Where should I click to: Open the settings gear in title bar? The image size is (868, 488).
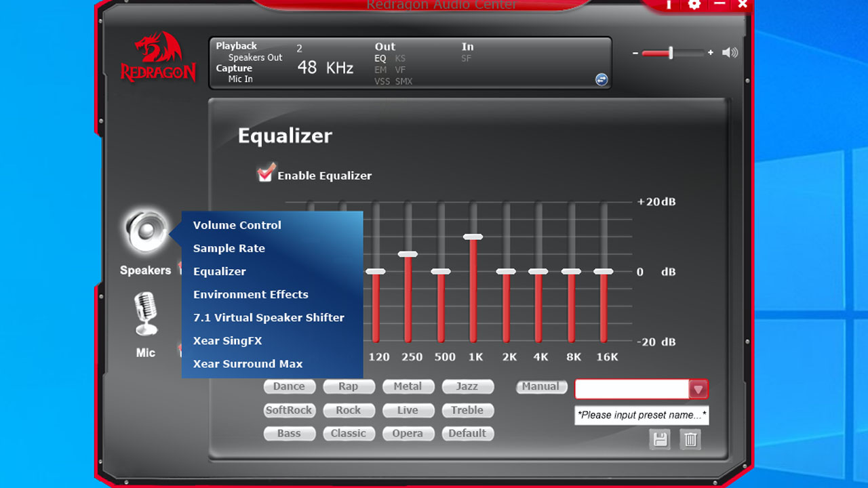click(694, 5)
